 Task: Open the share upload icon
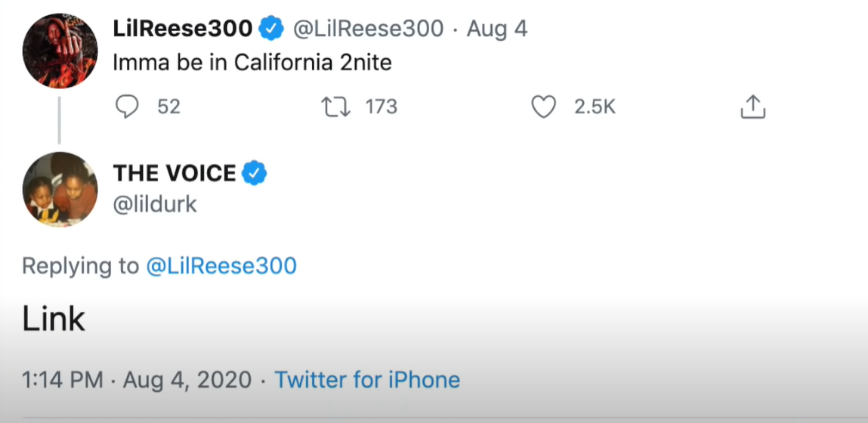click(x=752, y=108)
